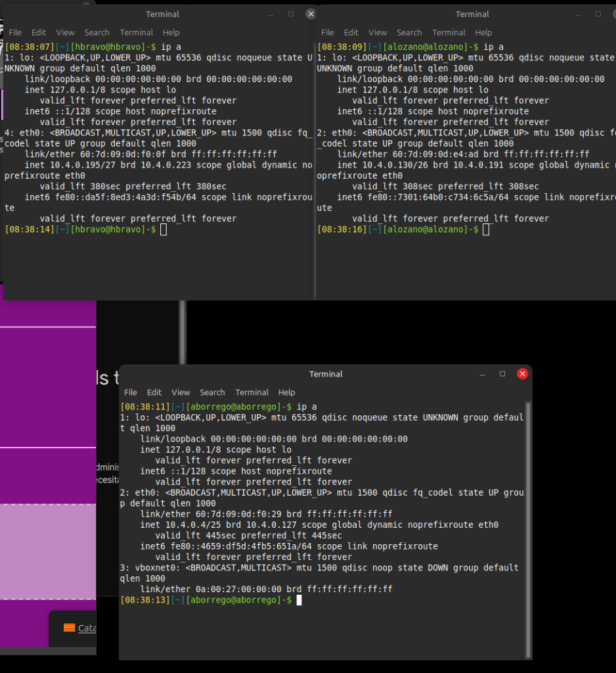Maximize the aborrego terminal window

coord(502,374)
